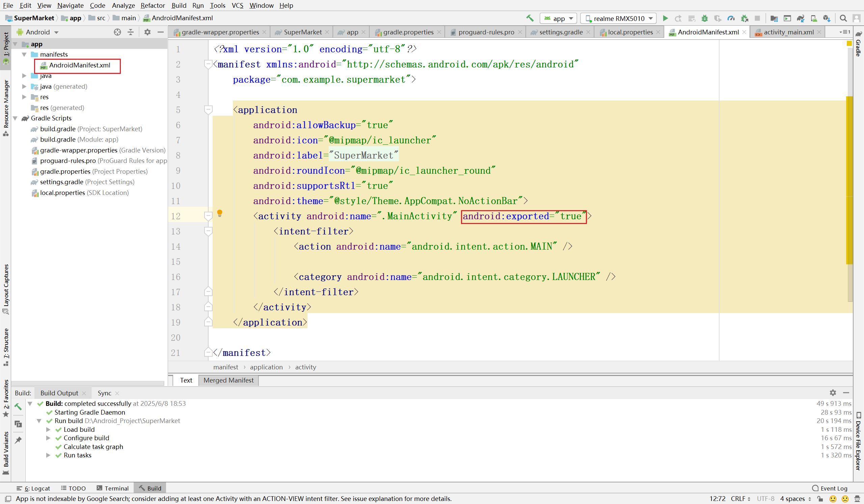Click the Debug app bug icon
The height and width of the screenshot is (504, 864).
[x=704, y=18]
